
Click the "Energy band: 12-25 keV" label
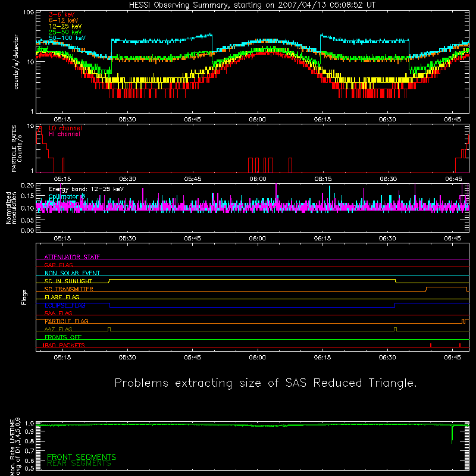click(86, 189)
